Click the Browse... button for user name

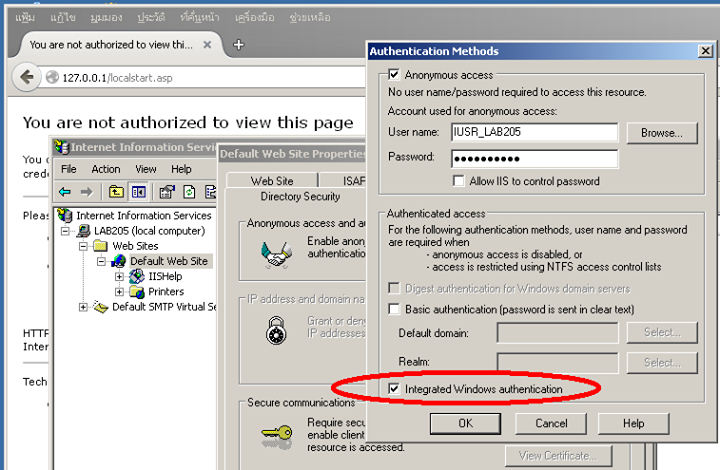point(661,132)
